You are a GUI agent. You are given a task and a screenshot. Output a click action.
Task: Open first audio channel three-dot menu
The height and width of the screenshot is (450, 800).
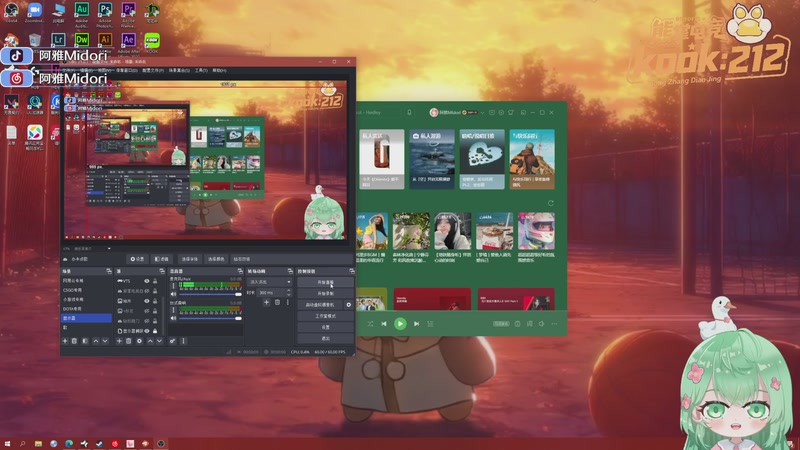[173, 286]
